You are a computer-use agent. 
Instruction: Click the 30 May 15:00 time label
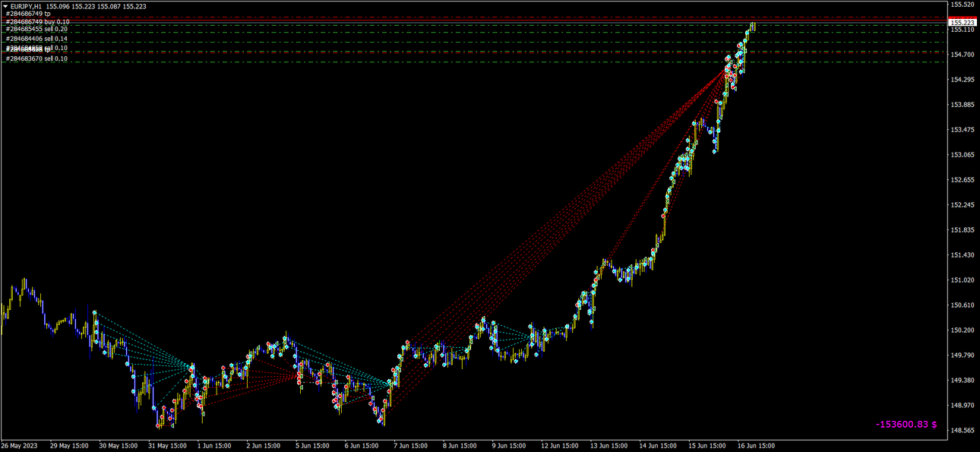119,446
